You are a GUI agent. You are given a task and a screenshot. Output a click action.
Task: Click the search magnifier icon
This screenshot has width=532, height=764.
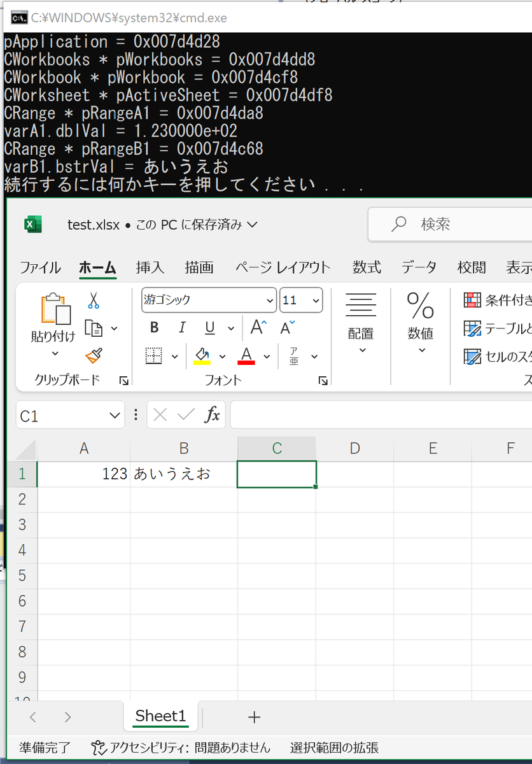pos(398,223)
